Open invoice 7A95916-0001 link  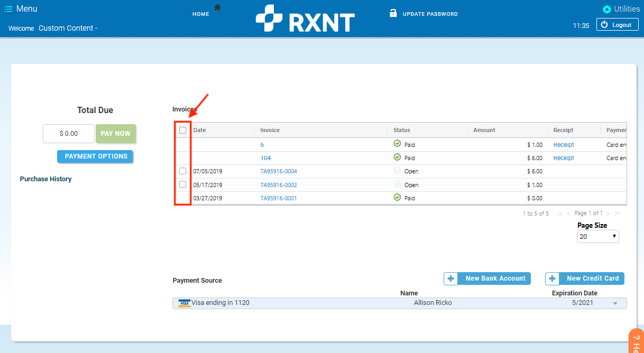pyautogui.click(x=279, y=198)
